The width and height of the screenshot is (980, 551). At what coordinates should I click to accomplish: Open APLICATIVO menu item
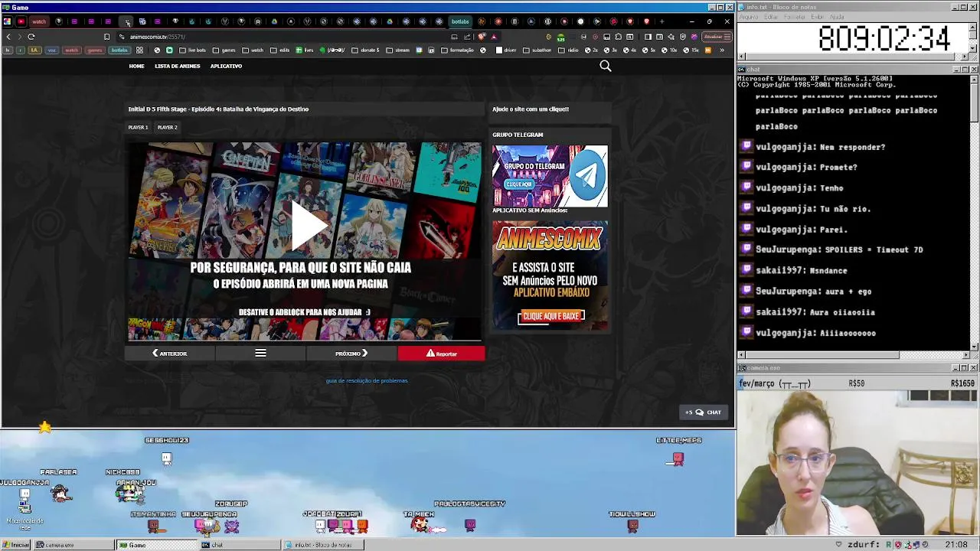coord(226,66)
